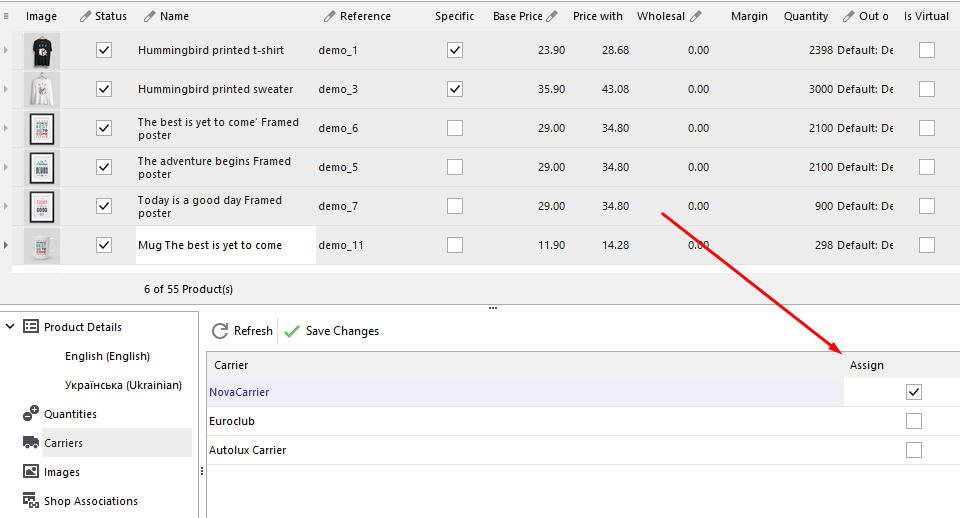
Task: Click the Quantities plus icon
Action: pyautogui.click(x=31, y=413)
